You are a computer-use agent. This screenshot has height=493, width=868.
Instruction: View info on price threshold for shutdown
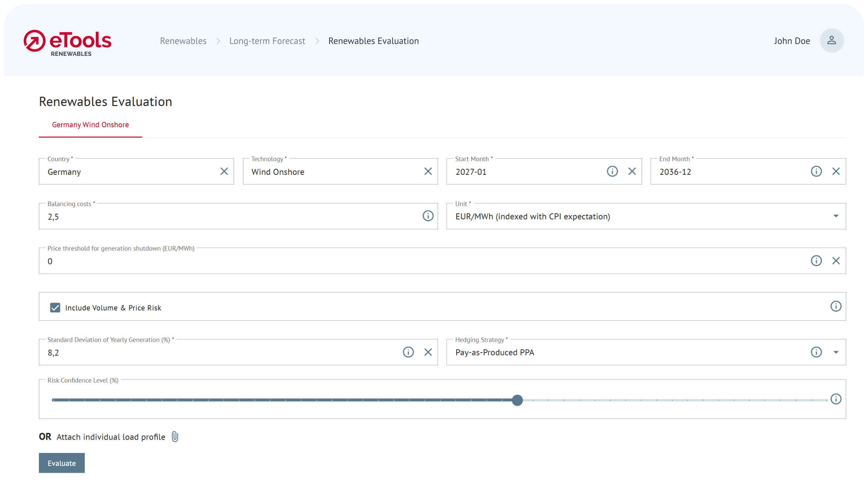(x=816, y=260)
